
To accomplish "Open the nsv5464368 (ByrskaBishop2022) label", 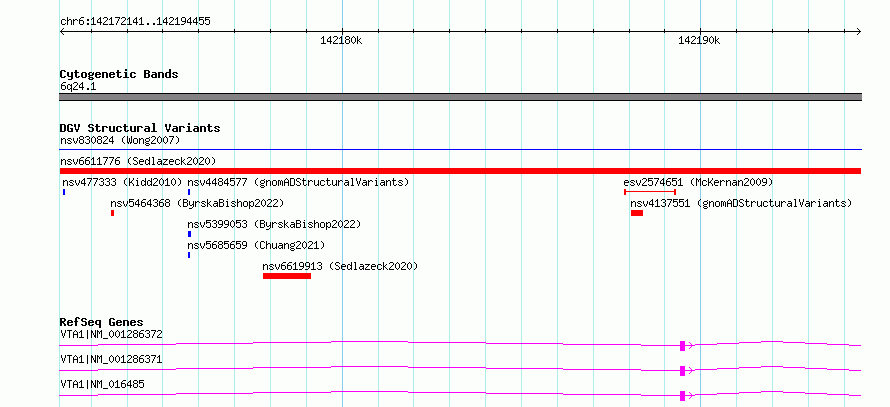I will [x=197, y=203].
